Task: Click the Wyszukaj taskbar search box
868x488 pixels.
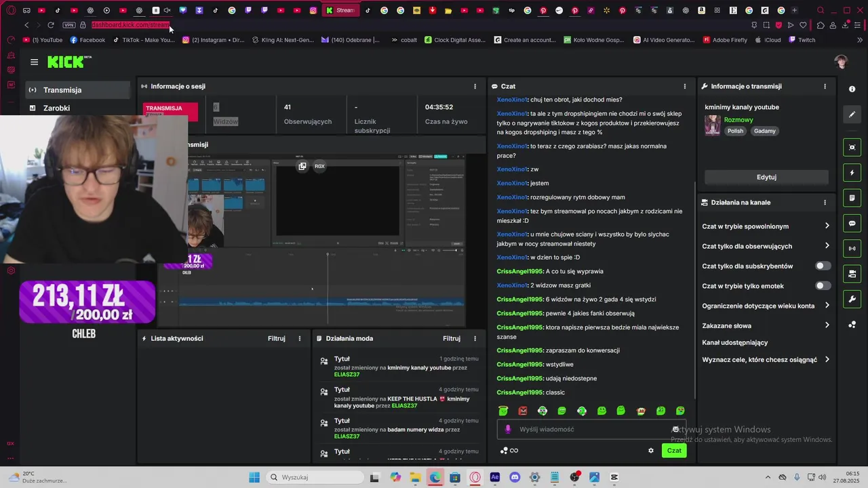Action: [313, 477]
